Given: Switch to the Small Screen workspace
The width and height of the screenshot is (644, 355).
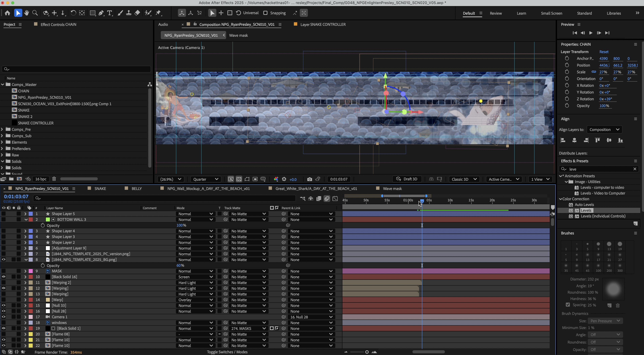Looking at the screenshot, I should (x=551, y=13).
